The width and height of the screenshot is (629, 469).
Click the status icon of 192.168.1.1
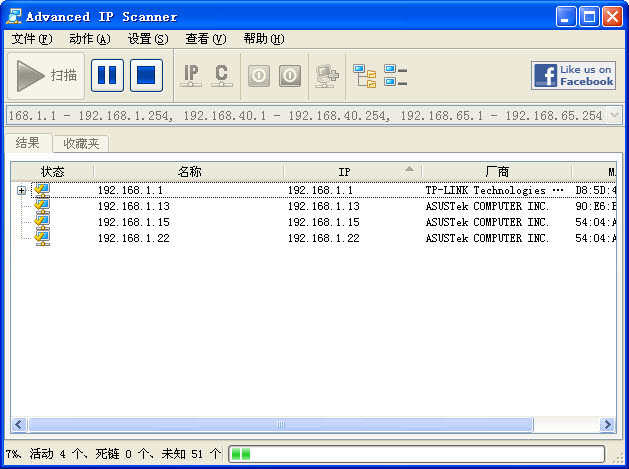click(42, 190)
